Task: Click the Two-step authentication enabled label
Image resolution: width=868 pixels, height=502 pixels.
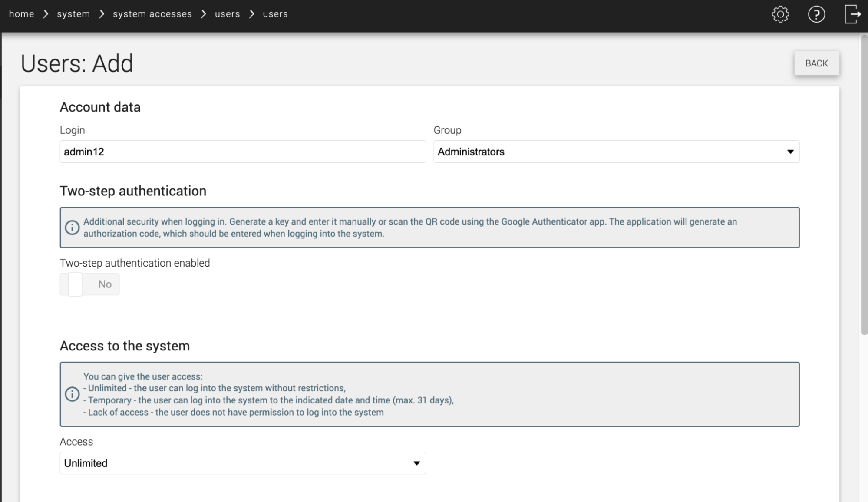Action: click(135, 263)
